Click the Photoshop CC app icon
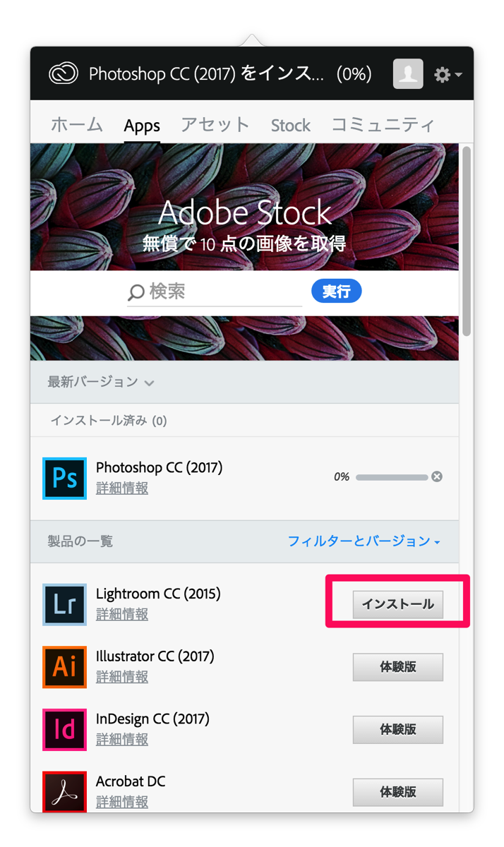This screenshot has height=847, width=504. (x=64, y=478)
